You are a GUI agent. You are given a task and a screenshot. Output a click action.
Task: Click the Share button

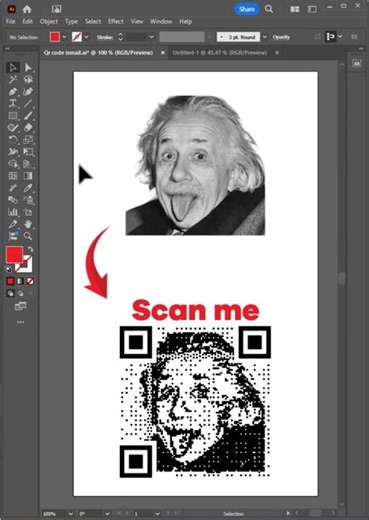247,9
